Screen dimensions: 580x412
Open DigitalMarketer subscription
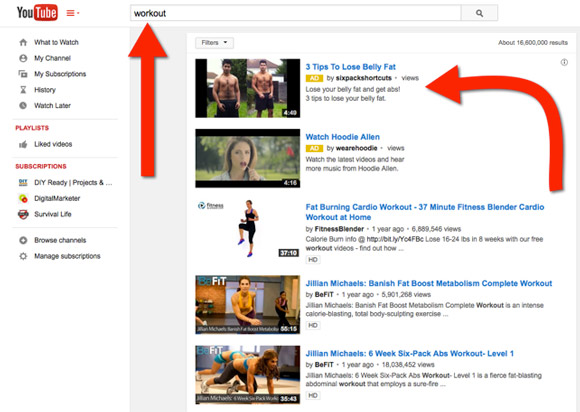[x=57, y=198]
